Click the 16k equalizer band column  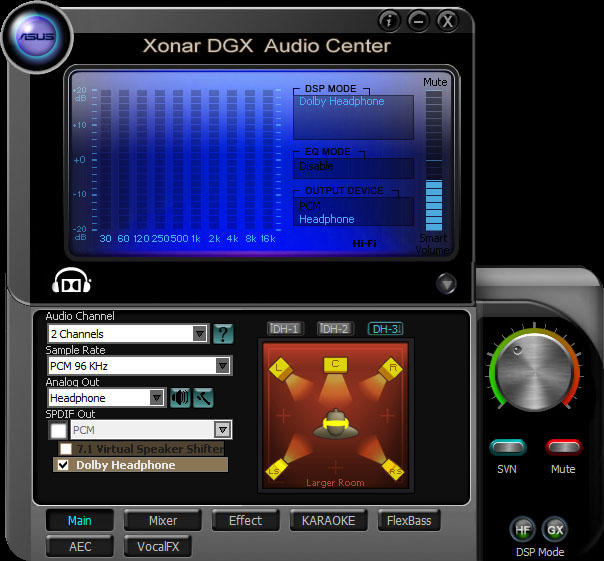[x=268, y=160]
